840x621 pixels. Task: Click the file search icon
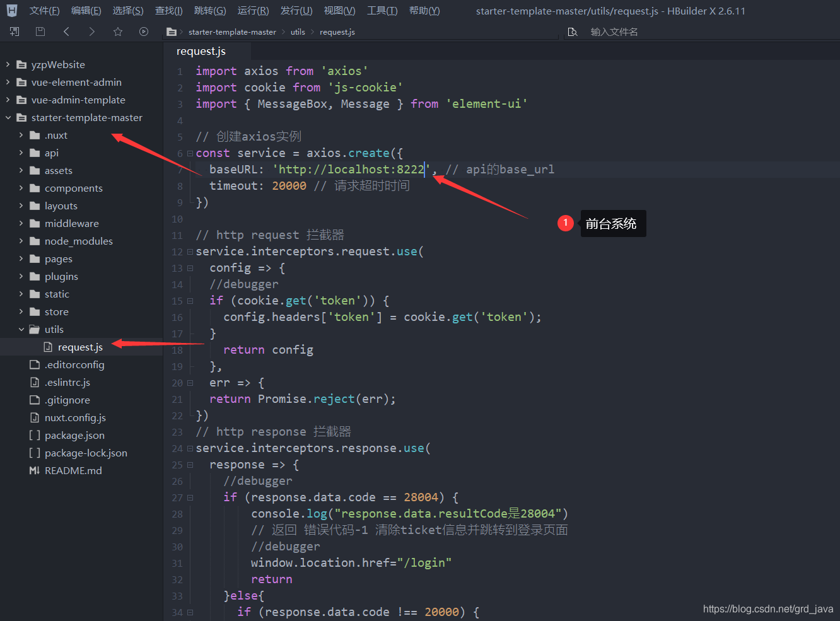[x=573, y=32]
